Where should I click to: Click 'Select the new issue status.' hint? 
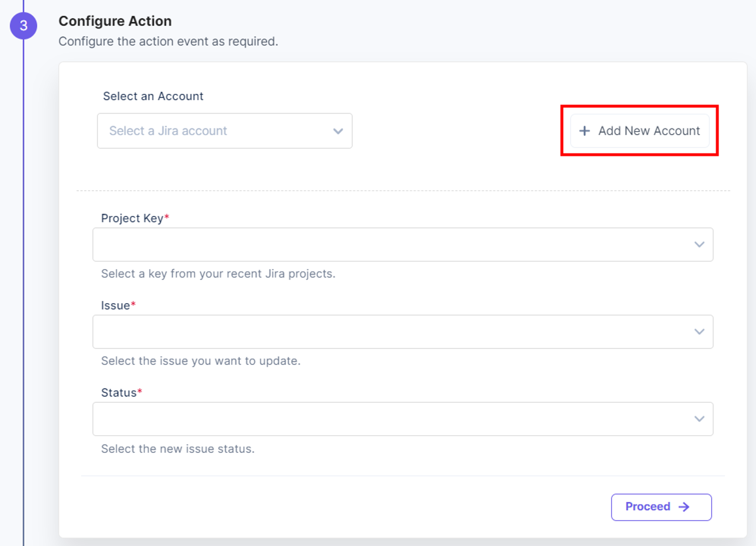178,449
